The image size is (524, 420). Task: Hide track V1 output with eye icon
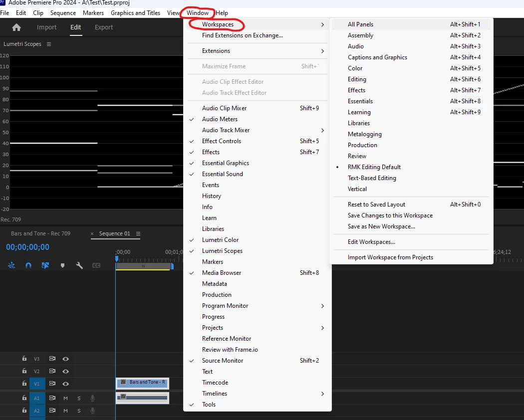[65, 384]
